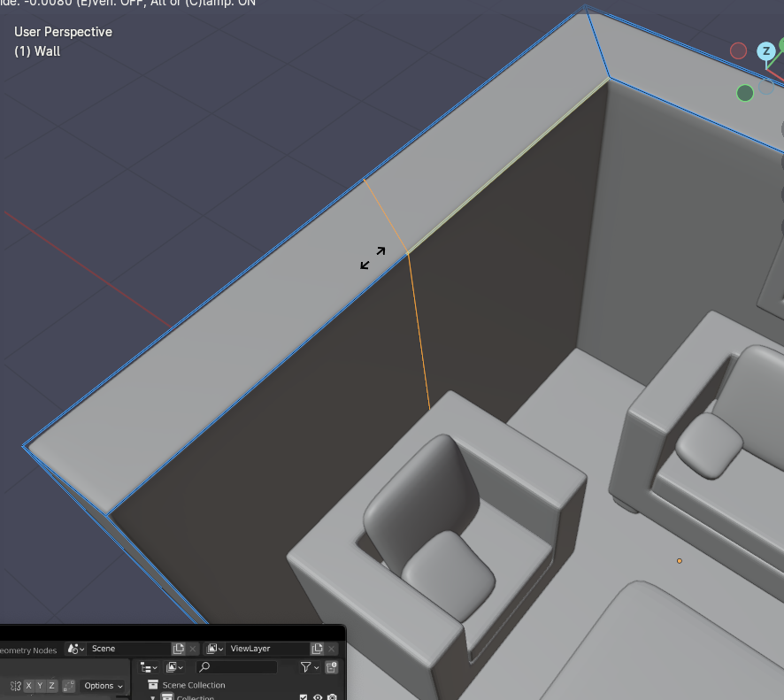Toggle Z axis mirror
This screenshot has height=700, width=784.
(x=52, y=686)
